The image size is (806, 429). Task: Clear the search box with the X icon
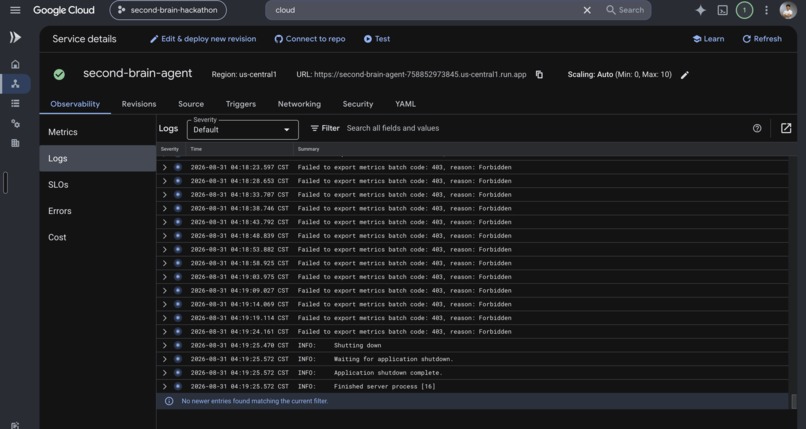[587, 10]
